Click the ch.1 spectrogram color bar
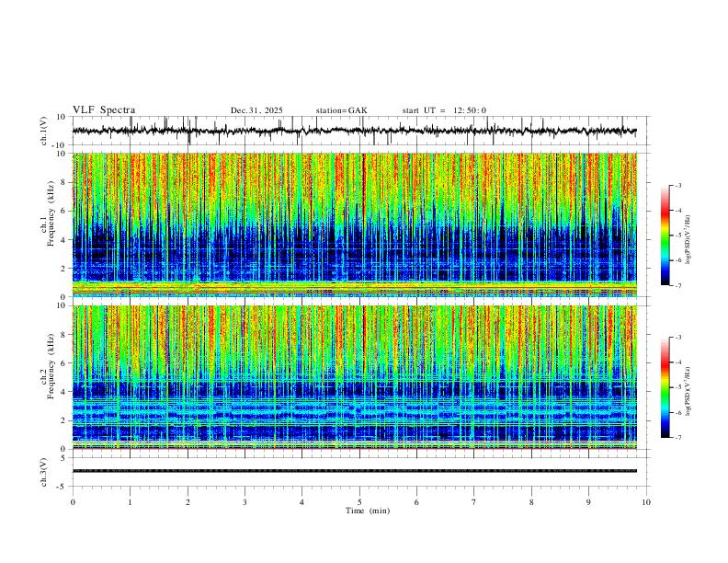The width and height of the screenshot is (728, 563). point(665,236)
